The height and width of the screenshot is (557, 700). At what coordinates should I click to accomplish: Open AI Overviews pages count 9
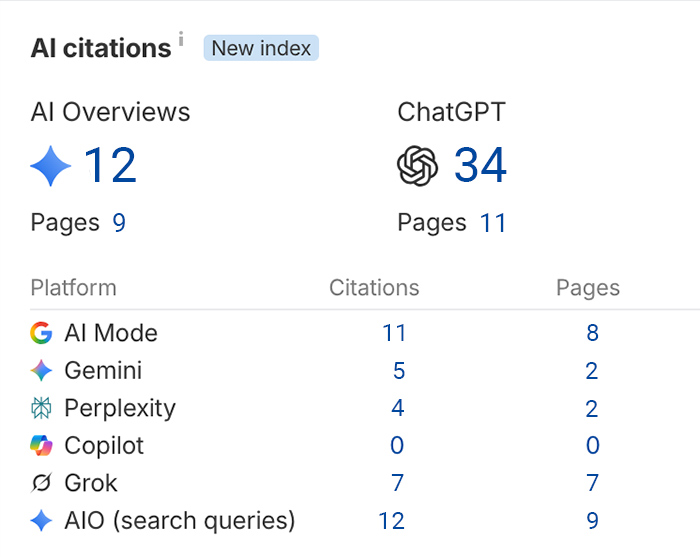click(119, 222)
